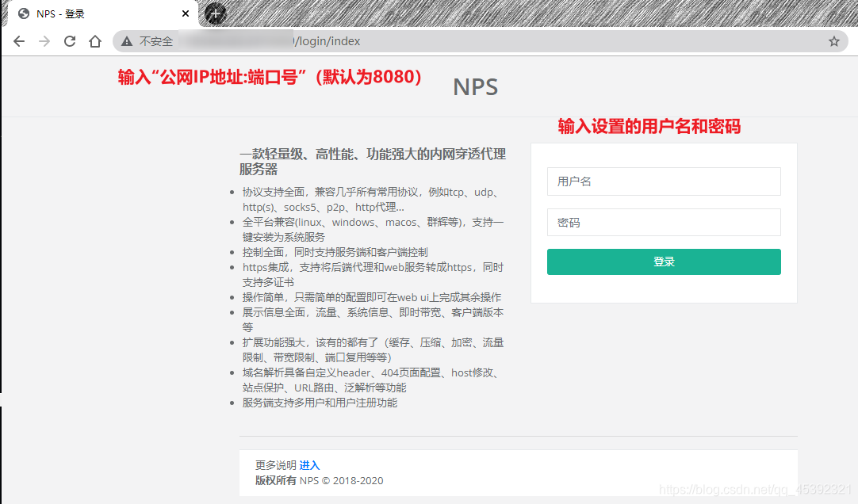The width and height of the screenshot is (858, 504).
Task: Click the globe favicon on the tab
Action: click(24, 13)
